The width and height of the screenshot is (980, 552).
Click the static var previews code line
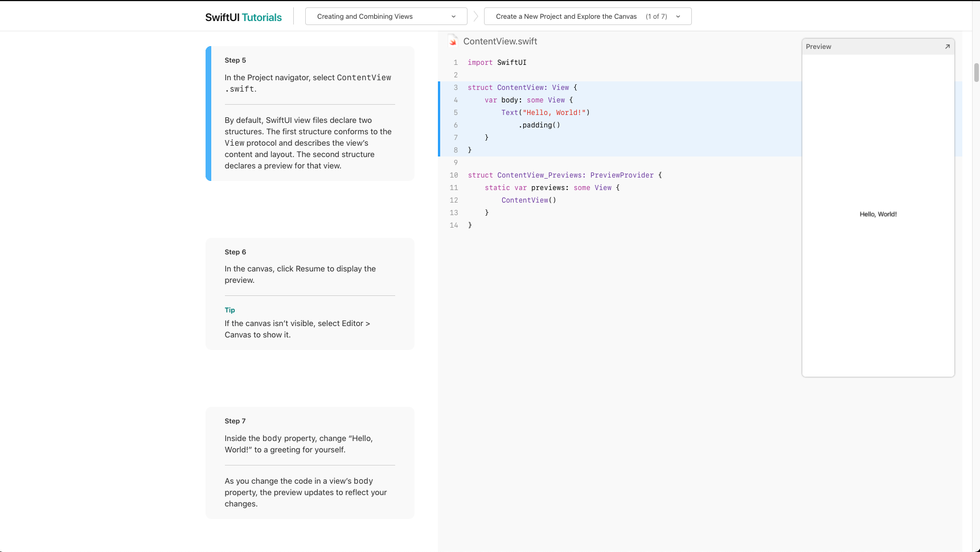(x=551, y=188)
